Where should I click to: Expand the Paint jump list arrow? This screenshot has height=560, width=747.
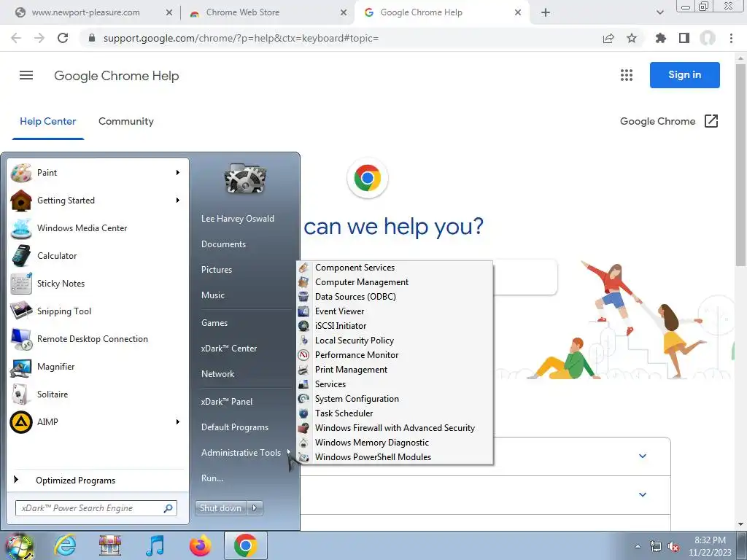[x=178, y=173]
